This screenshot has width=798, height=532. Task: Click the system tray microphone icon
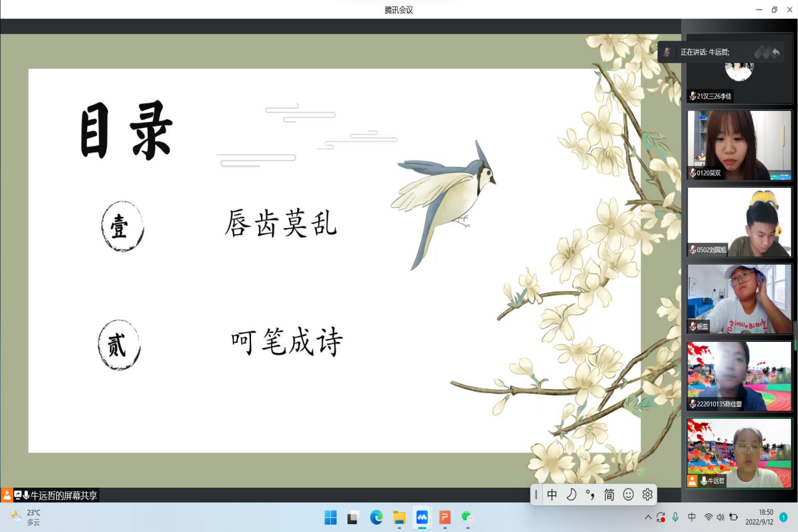pyautogui.click(x=675, y=517)
